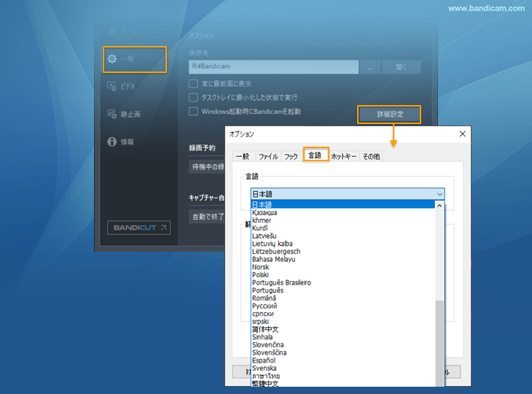
Task: Close the オプション dialog with X
Action: click(461, 134)
